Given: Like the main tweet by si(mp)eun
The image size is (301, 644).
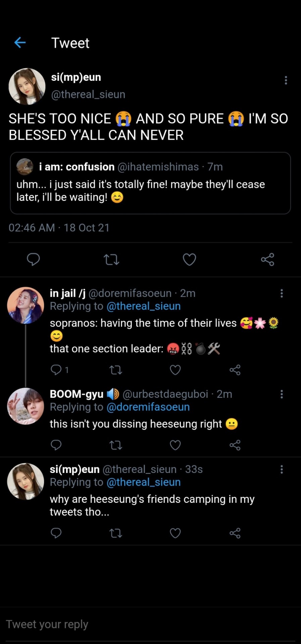Looking at the screenshot, I should pyautogui.click(x=189, y=259).
